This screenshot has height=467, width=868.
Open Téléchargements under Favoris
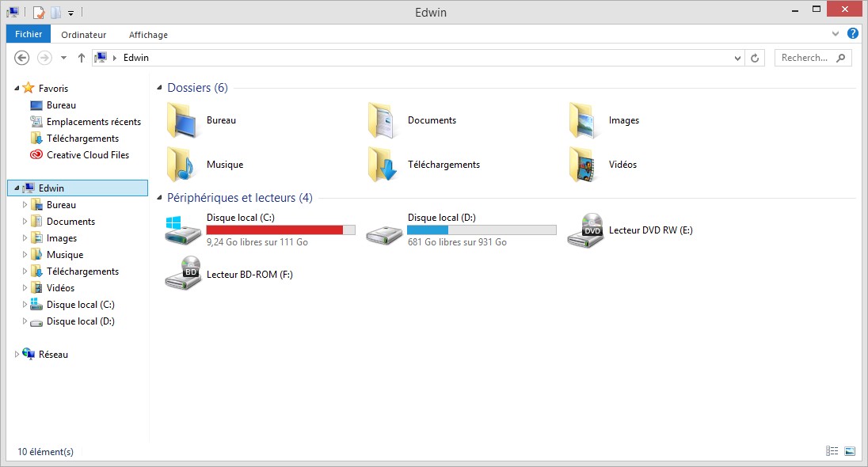pyautogui.click(x=74, y=139)
